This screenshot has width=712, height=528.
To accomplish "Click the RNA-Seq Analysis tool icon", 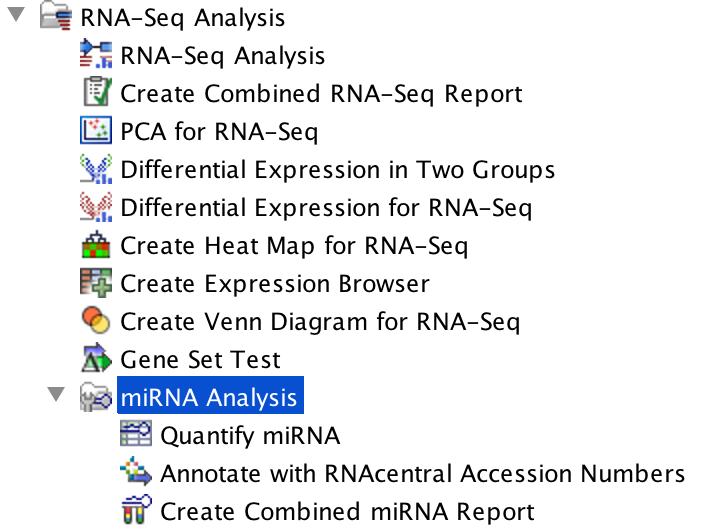I will [96, 54].
